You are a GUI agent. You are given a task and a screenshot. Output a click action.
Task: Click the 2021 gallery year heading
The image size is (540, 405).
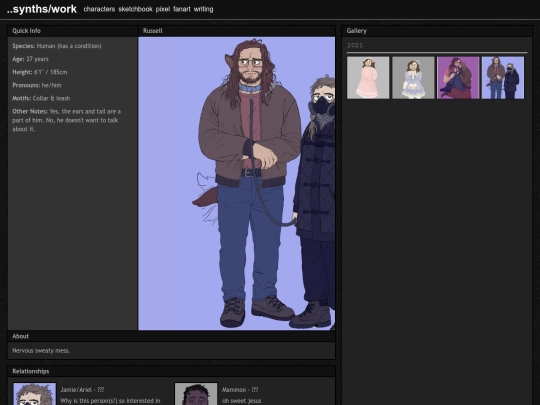click(355, 45)
